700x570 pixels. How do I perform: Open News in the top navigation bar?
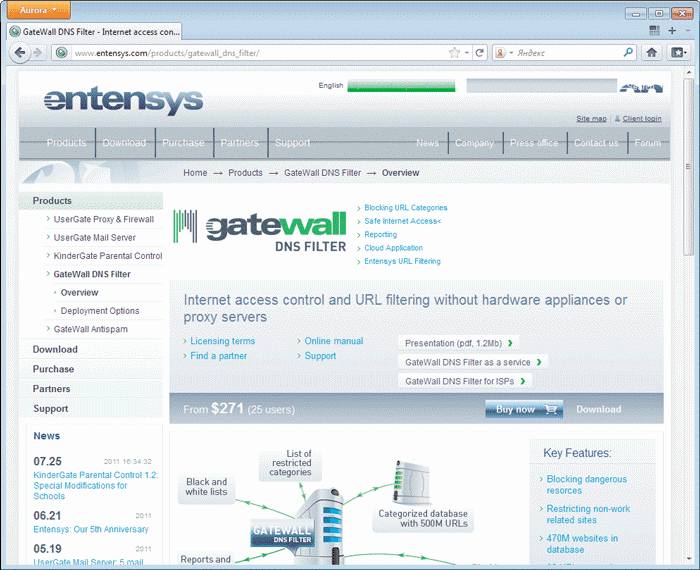pos(427,142)
